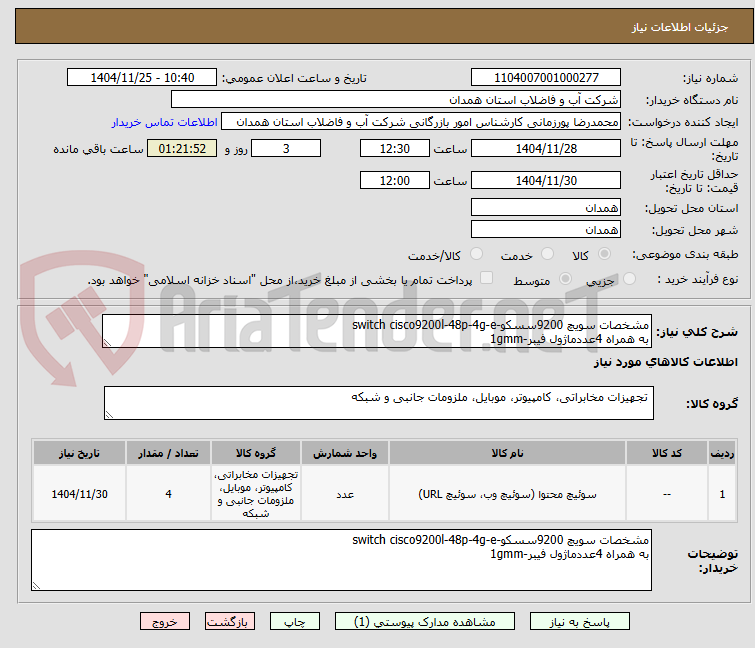
Task: Click the شرح کلی نیاز text area
Action: coord(377,331)
